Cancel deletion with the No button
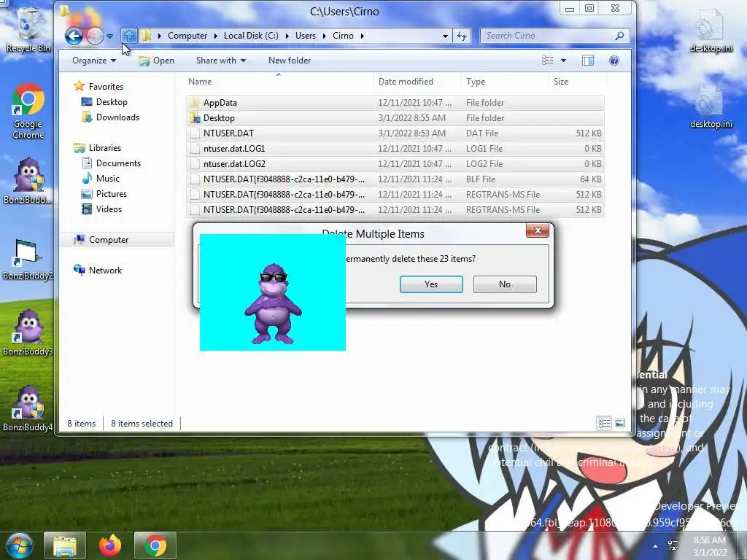 click(505, 284)
